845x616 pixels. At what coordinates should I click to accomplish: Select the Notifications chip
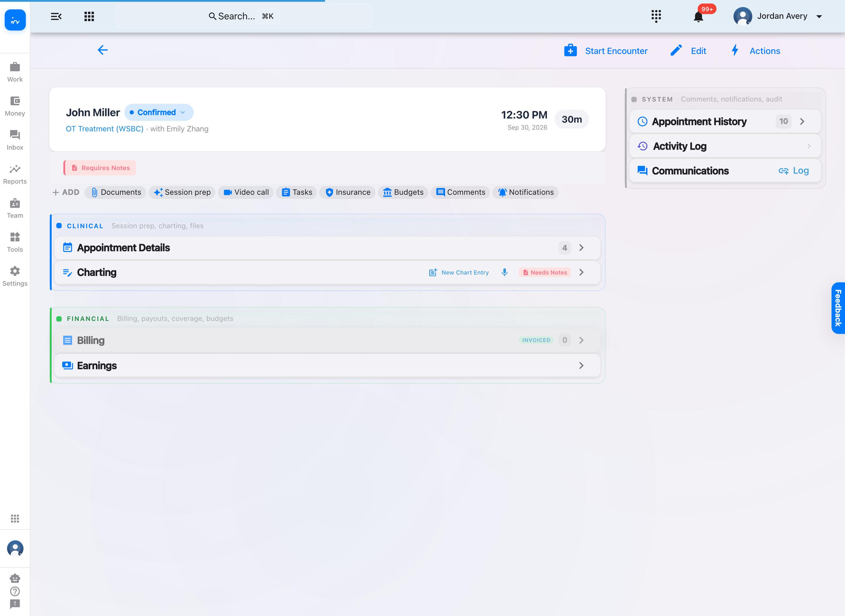point(525,192)
